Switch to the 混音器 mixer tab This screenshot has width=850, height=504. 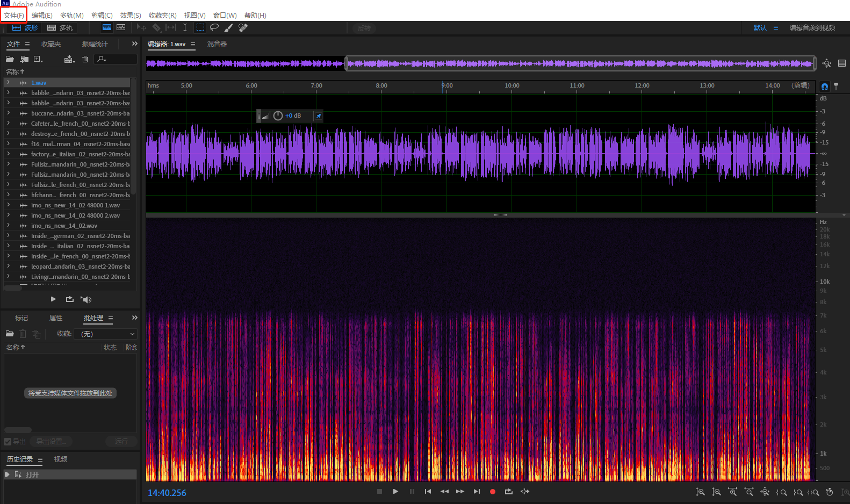pyautogui.click(x=217, y=44)
